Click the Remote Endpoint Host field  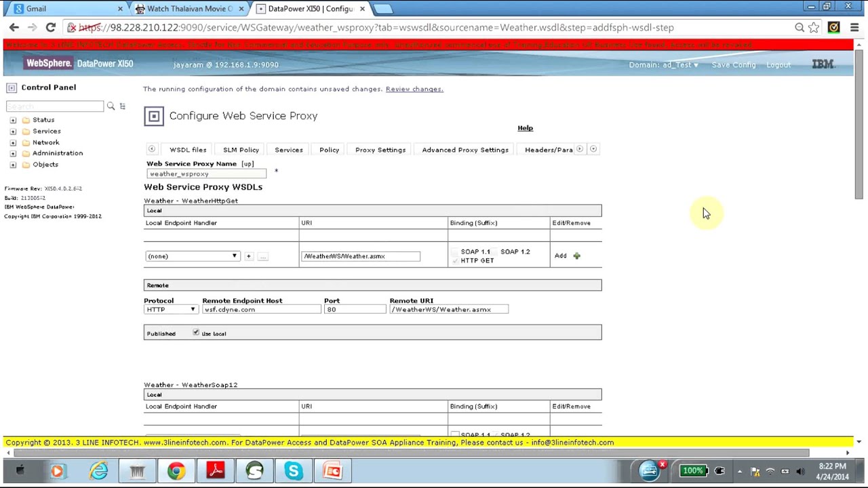pos(261,310)
